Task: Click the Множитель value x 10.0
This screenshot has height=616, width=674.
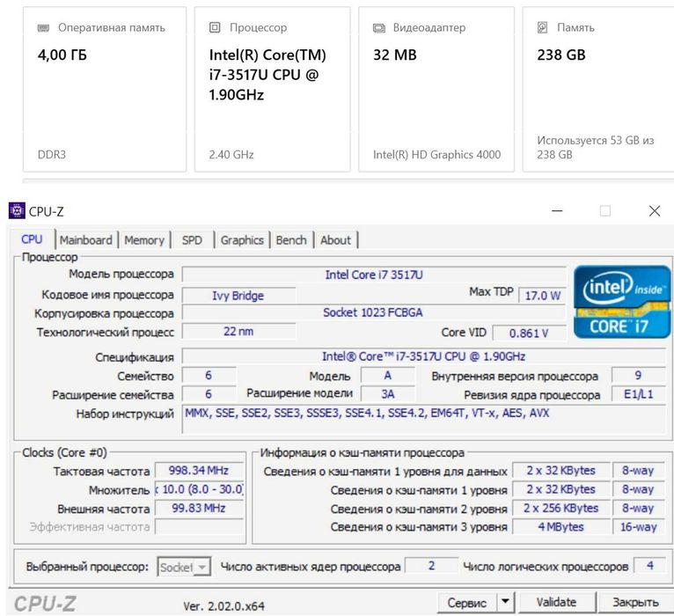Action: 199,489
